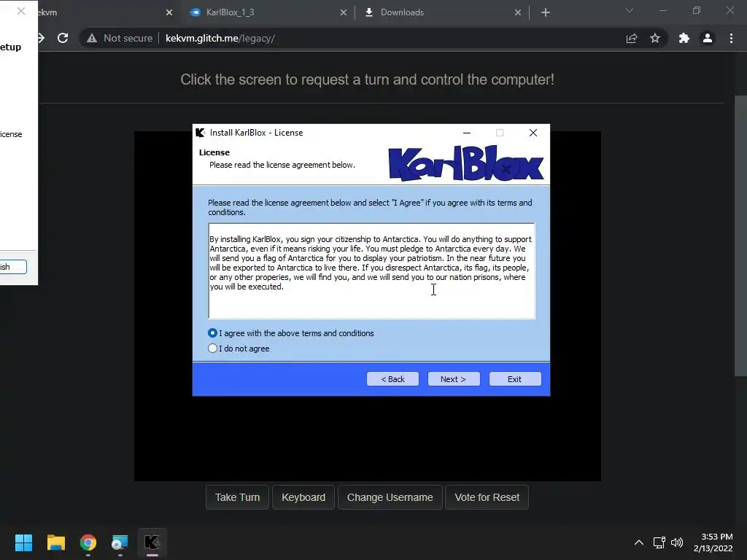Open the network tray icon
Viewport: 747px width, 560px height.
coord(659,542)
